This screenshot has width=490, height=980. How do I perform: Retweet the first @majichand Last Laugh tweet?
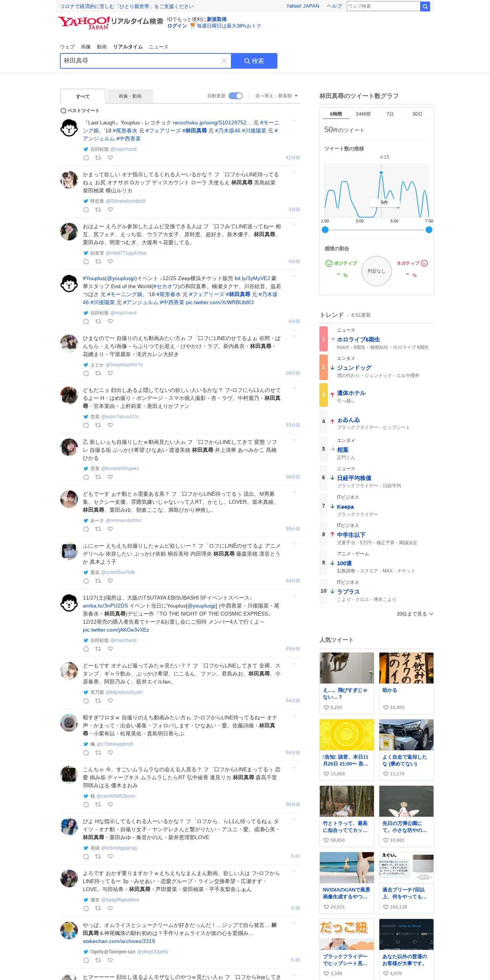pyautogui.click(x=98, y=158)
